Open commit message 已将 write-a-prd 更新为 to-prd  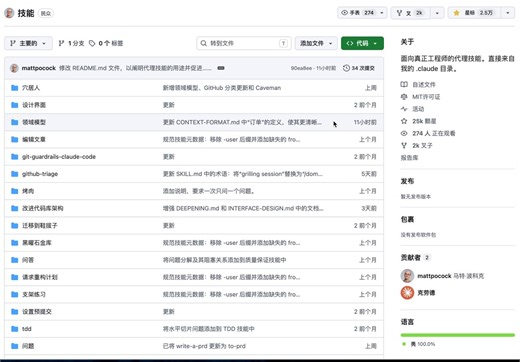204,346
